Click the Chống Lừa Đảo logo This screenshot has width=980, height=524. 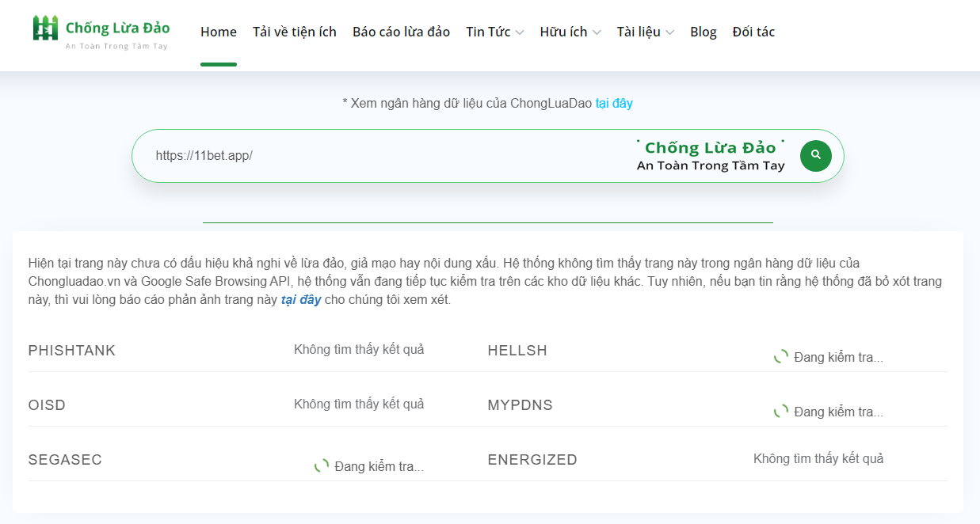tap(101, 32)
